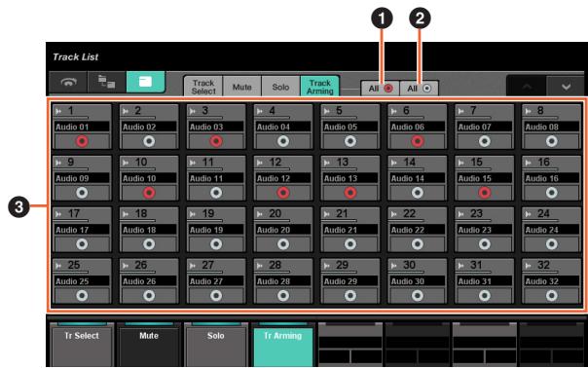This screenshot has height=368, width=588.
Task: Click the Track List title text
Action: pos(75,57)
